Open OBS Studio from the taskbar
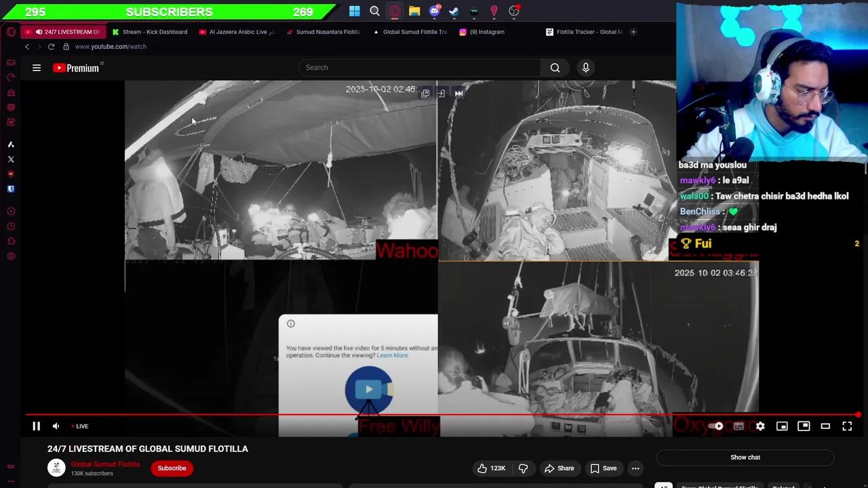Viewport: 868px width, 488px height. click(x=514, y=11)
